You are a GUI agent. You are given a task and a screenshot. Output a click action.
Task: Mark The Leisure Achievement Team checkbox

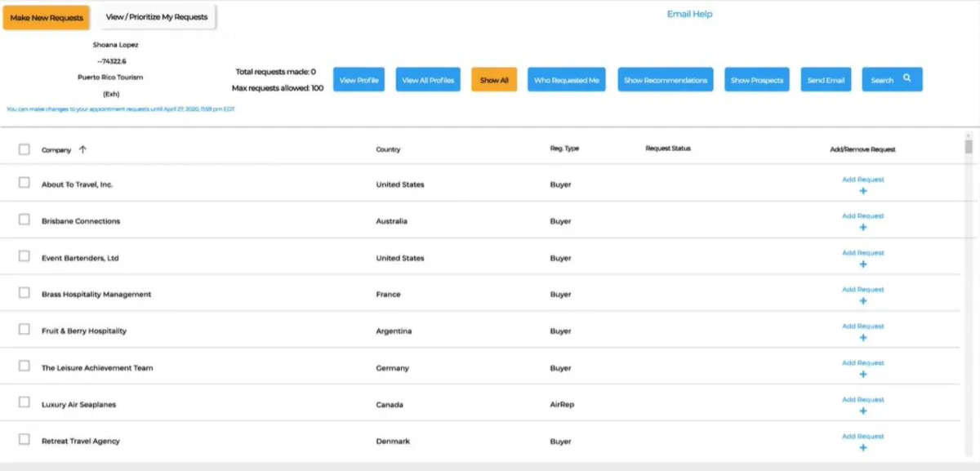(24, 367)
